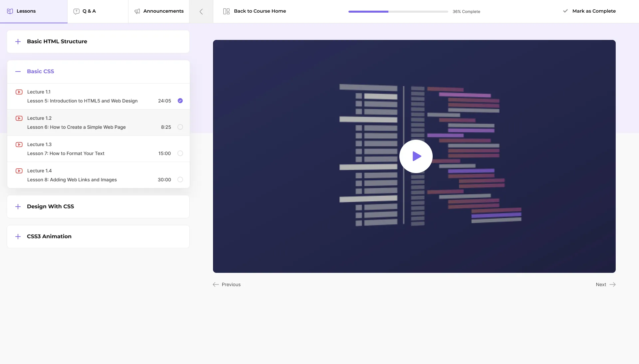
Task: Open the Announcements tab
Action: [x=159, y=11]
